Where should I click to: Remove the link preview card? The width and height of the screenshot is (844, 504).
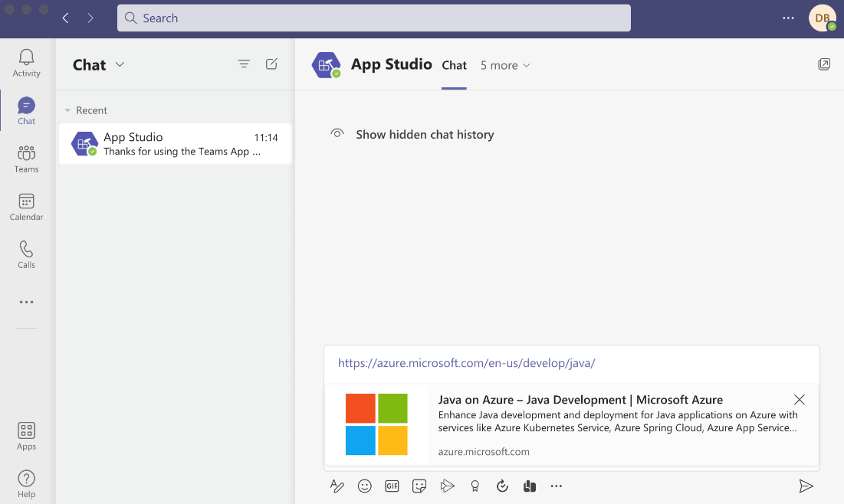coord(800,400)
